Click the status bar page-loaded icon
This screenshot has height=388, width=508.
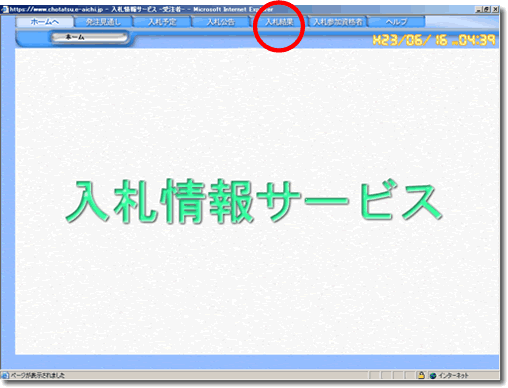5,375
